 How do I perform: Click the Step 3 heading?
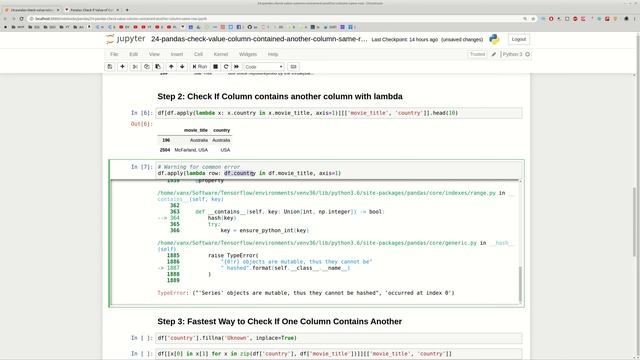click(280, 321)
